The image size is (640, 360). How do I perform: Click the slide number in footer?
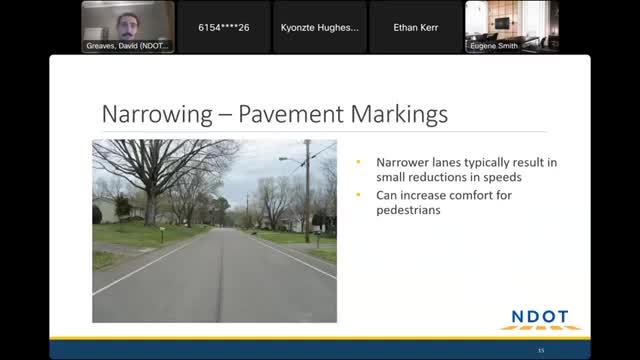click(x=541, y=350)
